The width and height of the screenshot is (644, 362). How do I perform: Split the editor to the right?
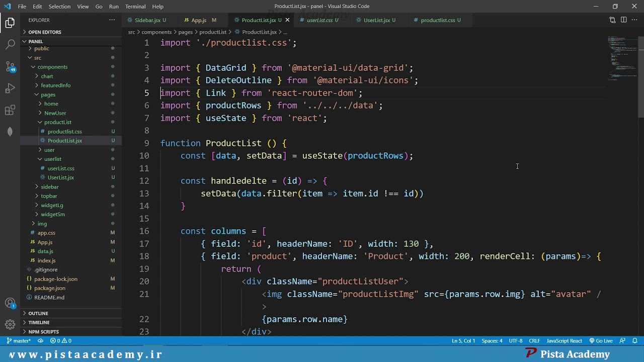(x=623, y=20)
